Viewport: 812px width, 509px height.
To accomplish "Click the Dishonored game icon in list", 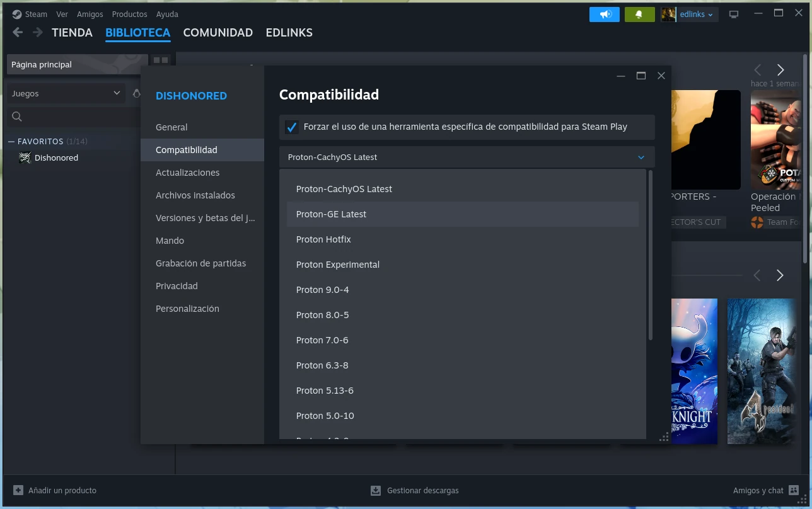I will (25, 157).
